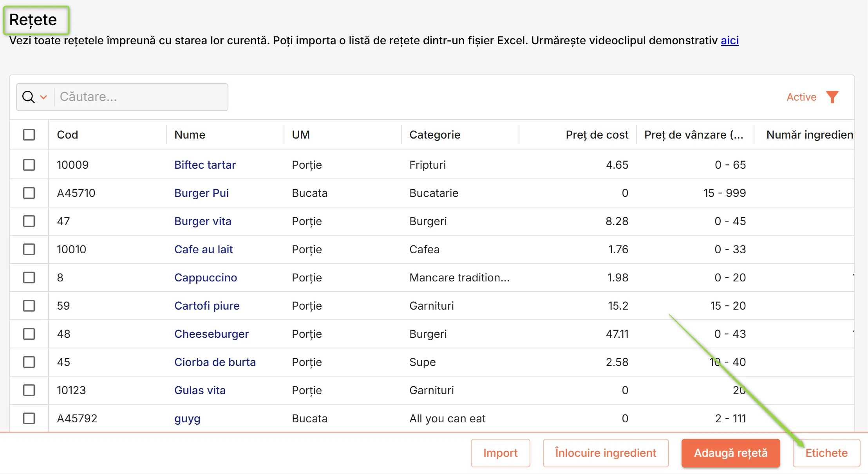Open the Cappuccino recipe link
Screen dimensions: 868x474
coord(206,278)
